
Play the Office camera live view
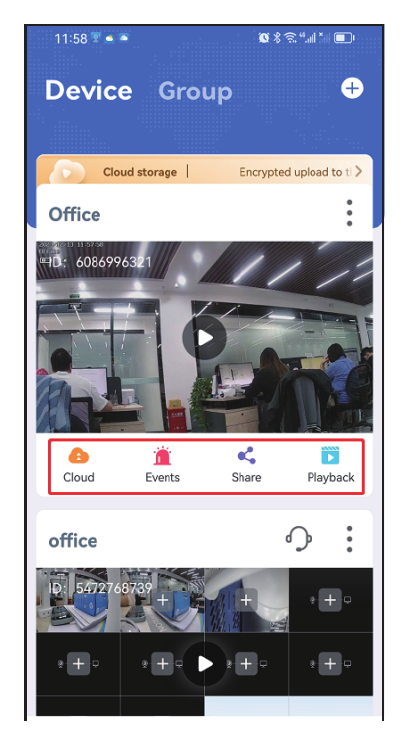click(205, 338)
